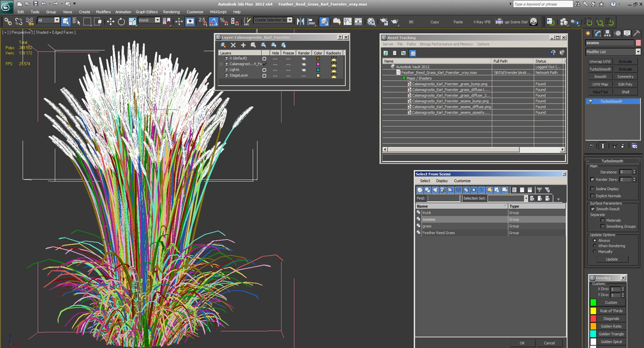This screenshot has height=348, width=644.
Task: Click the Find field in Select From Scene
Action: pos(443,198)
